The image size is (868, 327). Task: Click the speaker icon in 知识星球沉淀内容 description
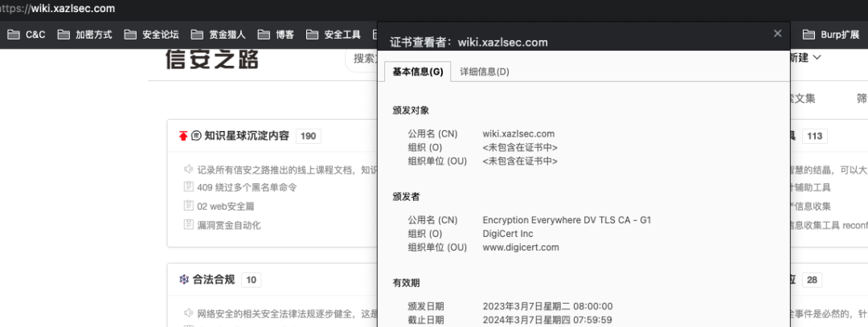pos(189,170)
